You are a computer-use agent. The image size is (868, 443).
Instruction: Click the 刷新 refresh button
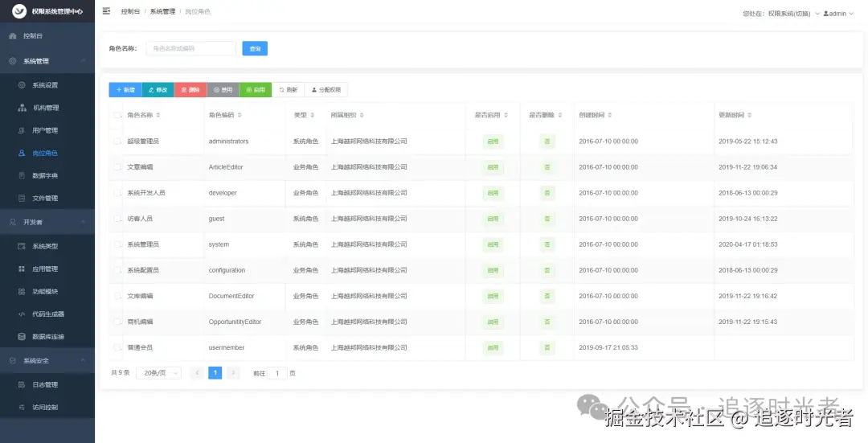pos(288,90)
